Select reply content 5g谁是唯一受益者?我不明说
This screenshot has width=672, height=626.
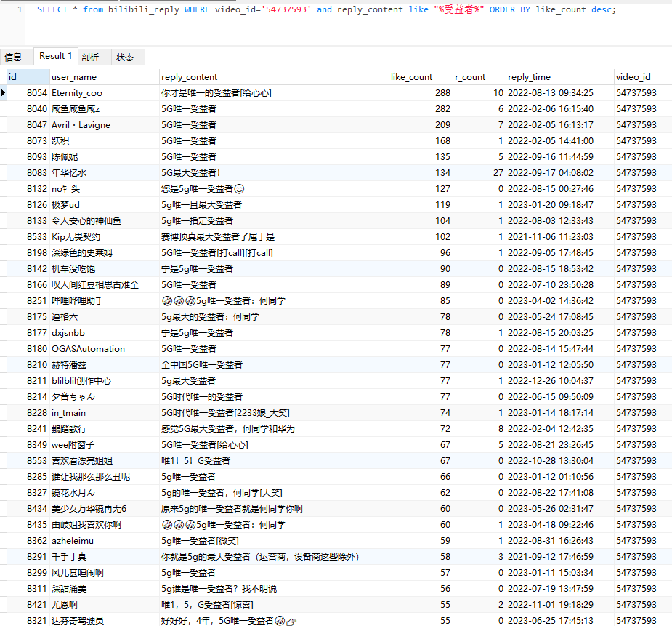tap(275, 588)
